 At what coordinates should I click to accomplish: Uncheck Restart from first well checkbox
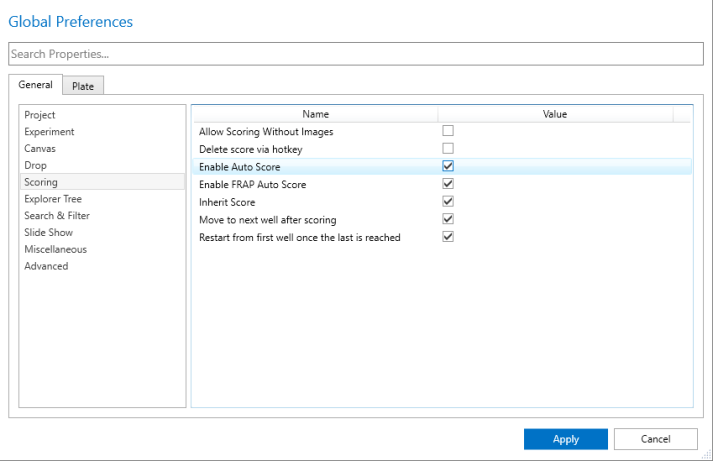tap(448, 237)
